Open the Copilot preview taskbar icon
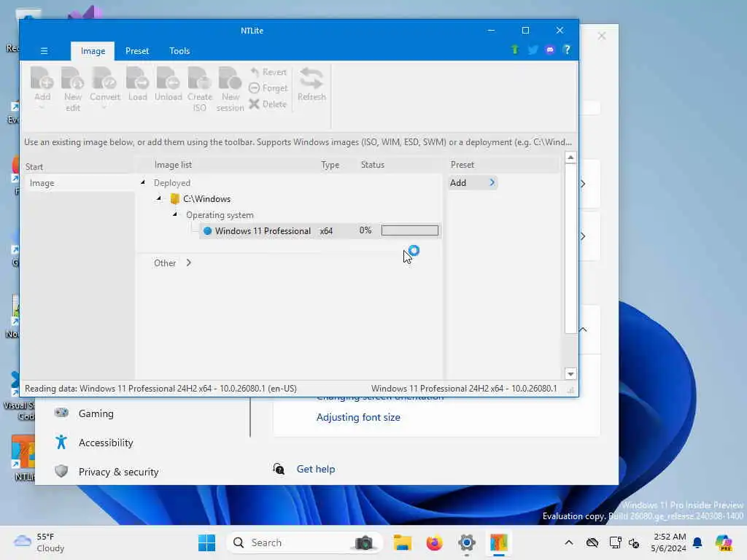 click(724, 542)
